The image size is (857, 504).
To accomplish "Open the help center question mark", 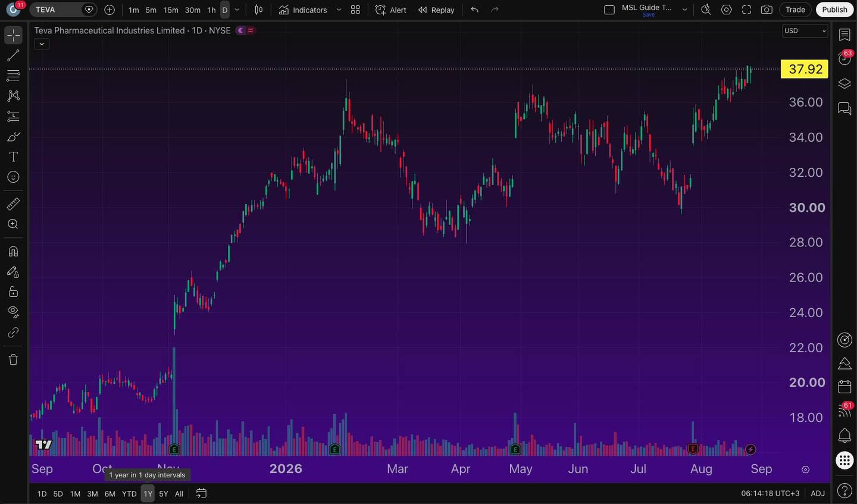I will (845, 491).
